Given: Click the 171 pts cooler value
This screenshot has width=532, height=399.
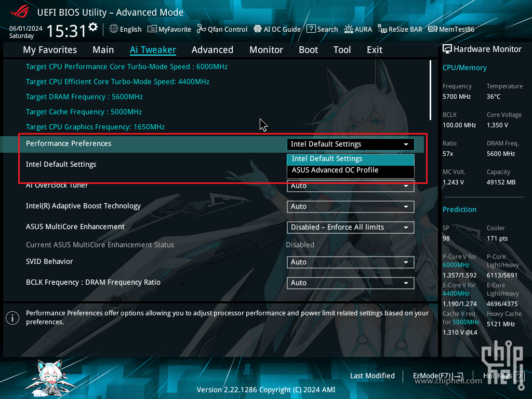Looking at the screenshot, I should 497,238.
